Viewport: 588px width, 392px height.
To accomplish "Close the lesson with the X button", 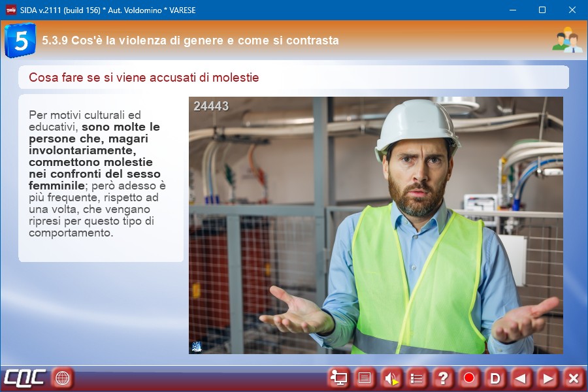I will [573, 378].
